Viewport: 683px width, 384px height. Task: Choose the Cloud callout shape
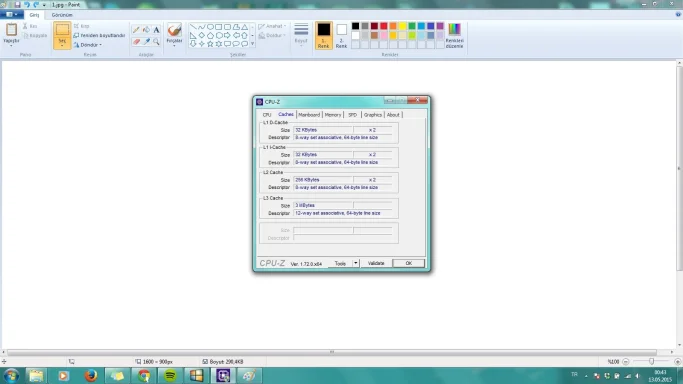tap(244, 44)
